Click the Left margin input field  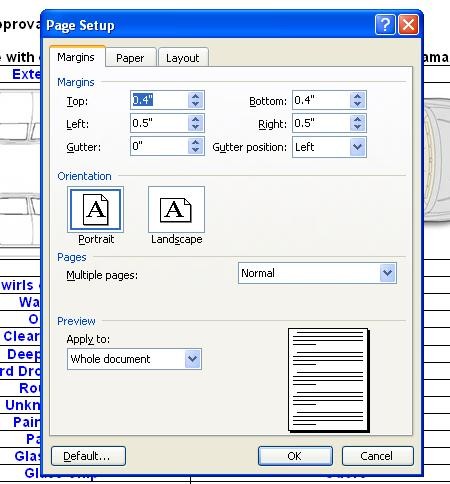pos(159,123)
